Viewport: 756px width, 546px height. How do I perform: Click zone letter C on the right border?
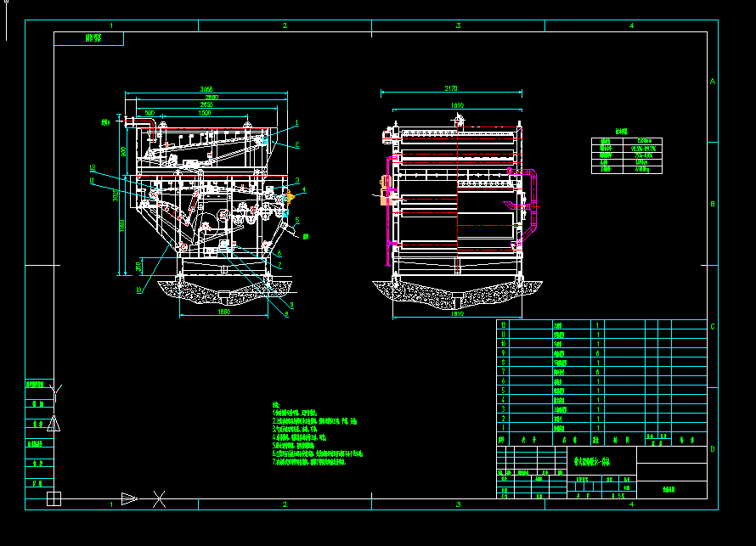coord(713,326)
